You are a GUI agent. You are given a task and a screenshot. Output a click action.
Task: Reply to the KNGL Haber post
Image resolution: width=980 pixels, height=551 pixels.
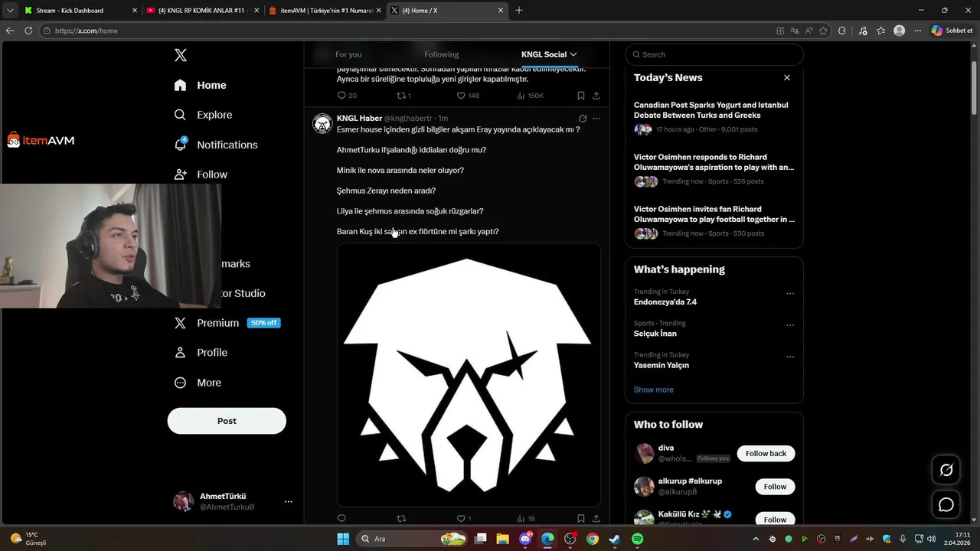point(341,518)
